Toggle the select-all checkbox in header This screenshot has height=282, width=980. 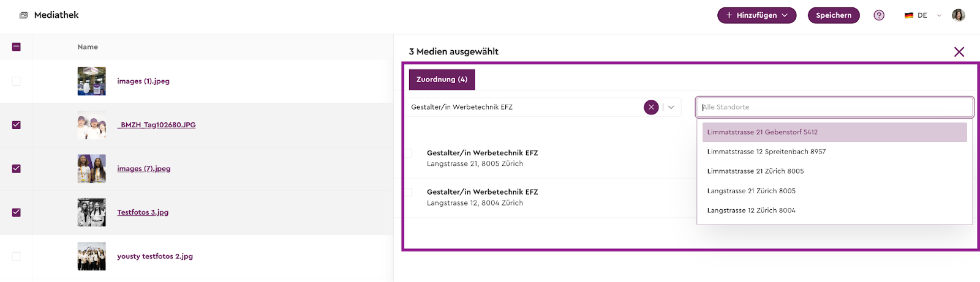coord(17,46)
